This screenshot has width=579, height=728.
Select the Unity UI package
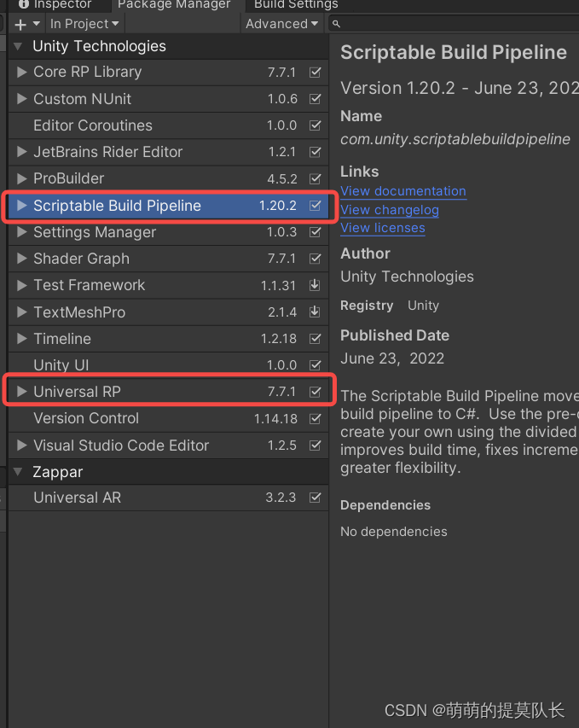point(168,365)
